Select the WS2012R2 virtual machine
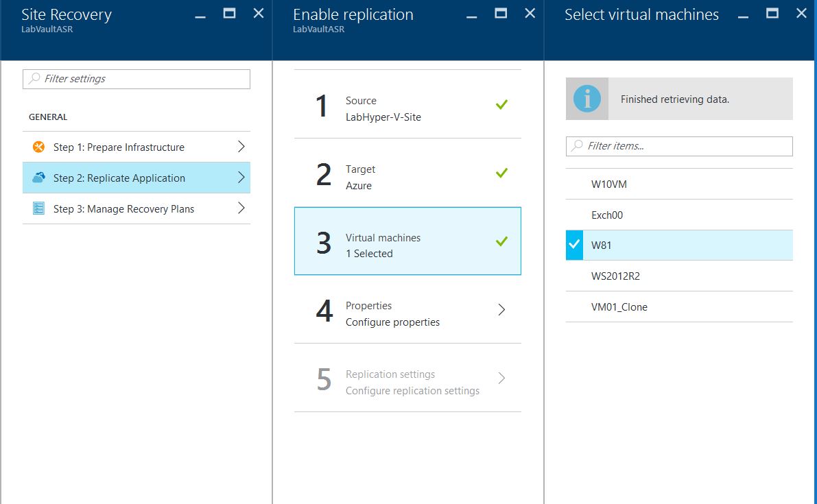The width and height of the screenshot is (817, 504). click(615, 276)
